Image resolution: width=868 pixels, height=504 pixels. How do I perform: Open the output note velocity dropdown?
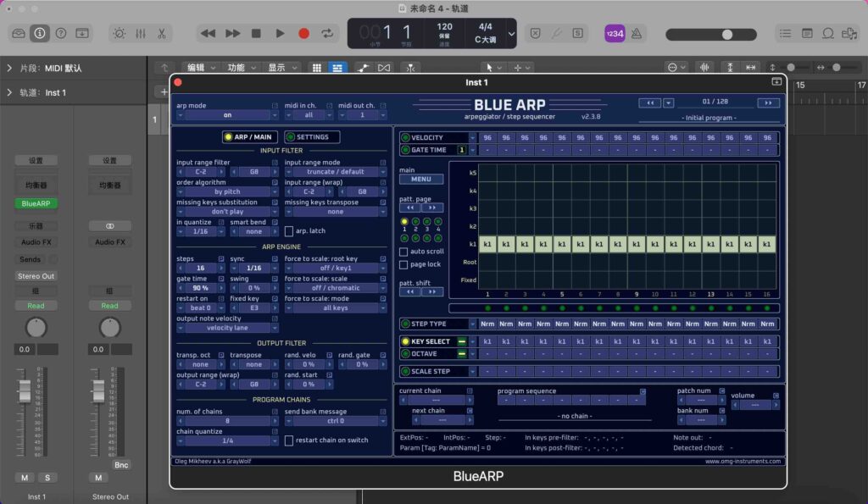(x=227, y=328)
